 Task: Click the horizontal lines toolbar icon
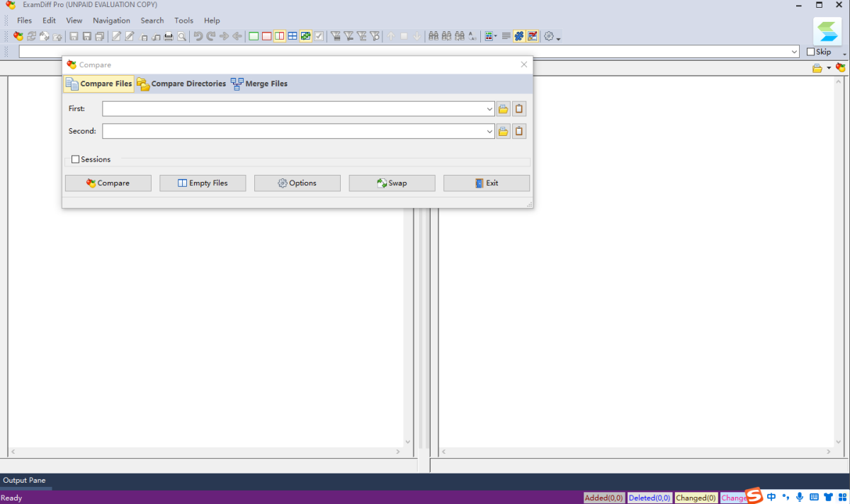click(506, 36)
